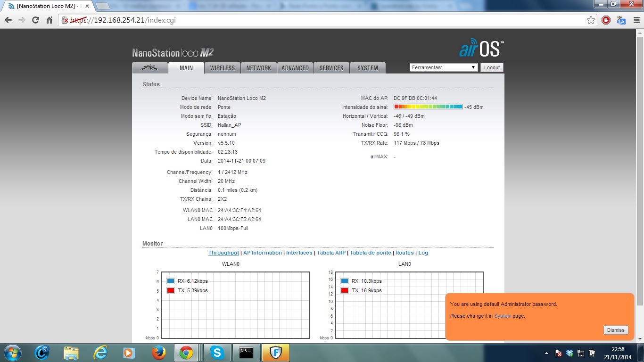644x362 pixels.
Task: Click the TX/RX rate 117 Mbps / 78 Mbps
Action: [x=416, y=143]
